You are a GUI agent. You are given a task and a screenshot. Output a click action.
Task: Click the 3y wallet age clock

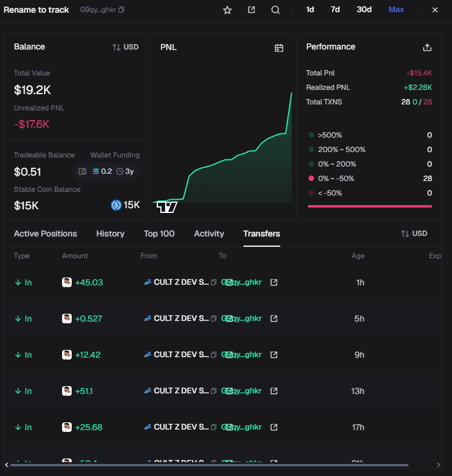coord(125,171)
